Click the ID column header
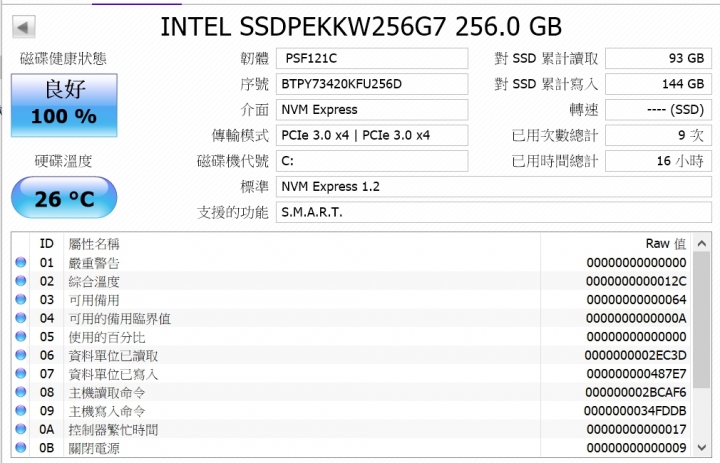Screen dimensions: 720x463 point(46,243)
